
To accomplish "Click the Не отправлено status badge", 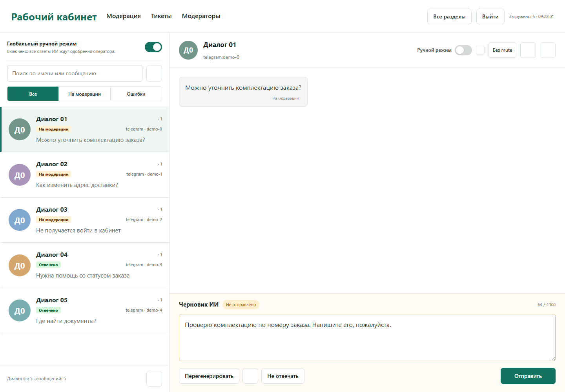I will tap(241, 305).
